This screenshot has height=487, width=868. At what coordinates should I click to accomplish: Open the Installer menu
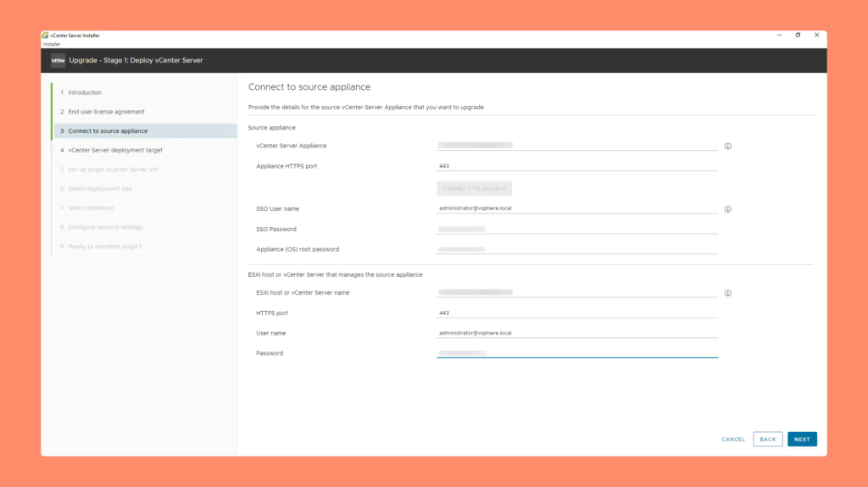[52, 44]
